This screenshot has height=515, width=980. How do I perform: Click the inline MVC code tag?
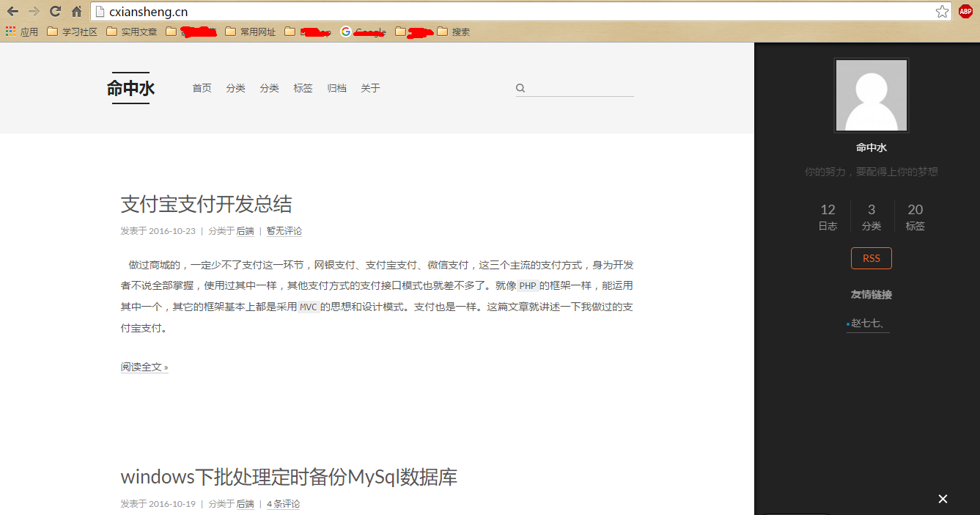[309, 307]
